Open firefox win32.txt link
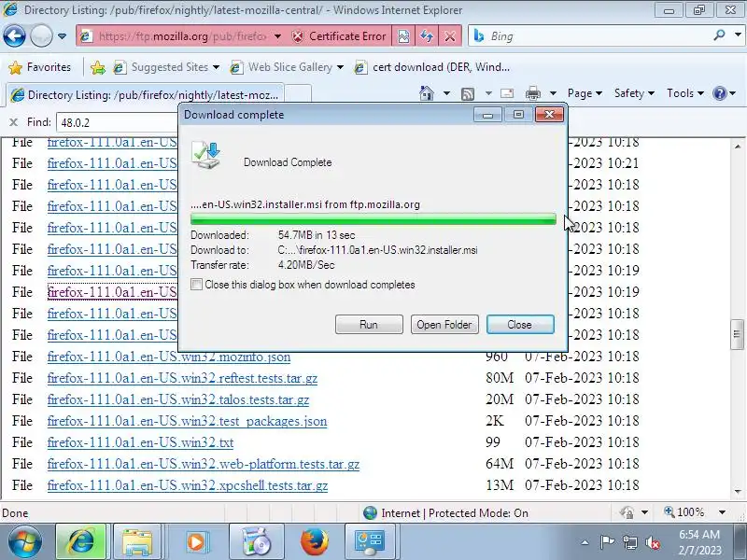Viewport: 747px width, 560px height. click(141, 442)
